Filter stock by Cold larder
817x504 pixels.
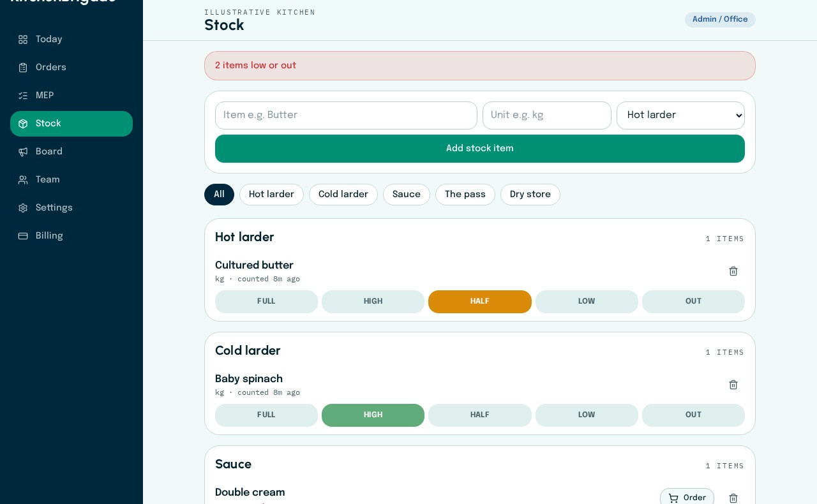click(x=343, y=195)
